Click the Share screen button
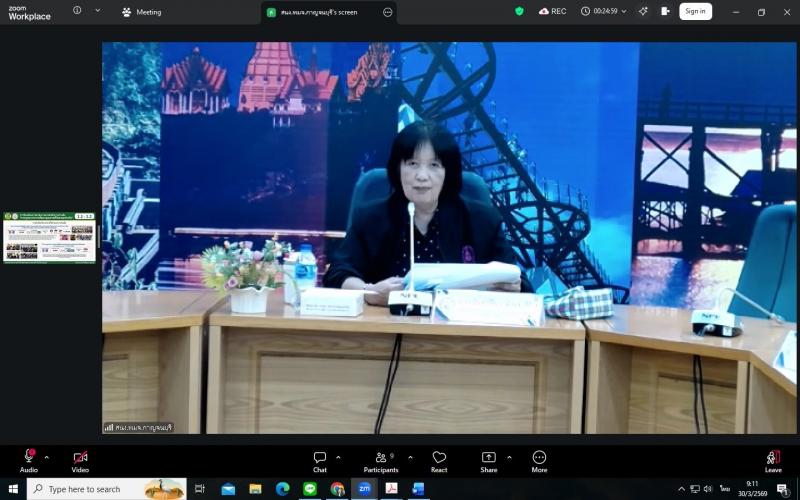800x500 pixels. point(488,461)
